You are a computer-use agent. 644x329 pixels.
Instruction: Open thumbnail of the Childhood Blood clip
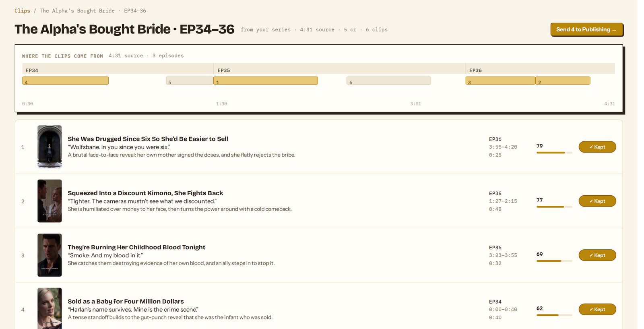50,255
